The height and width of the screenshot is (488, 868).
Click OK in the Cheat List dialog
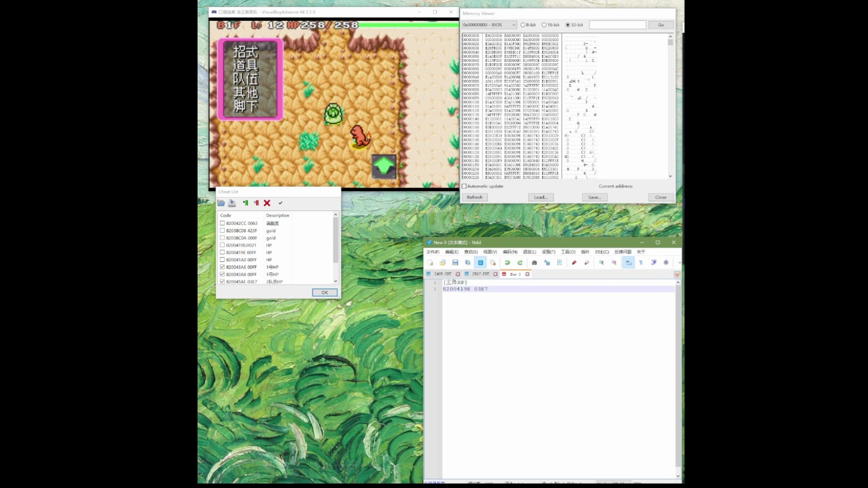pos(325,293)
